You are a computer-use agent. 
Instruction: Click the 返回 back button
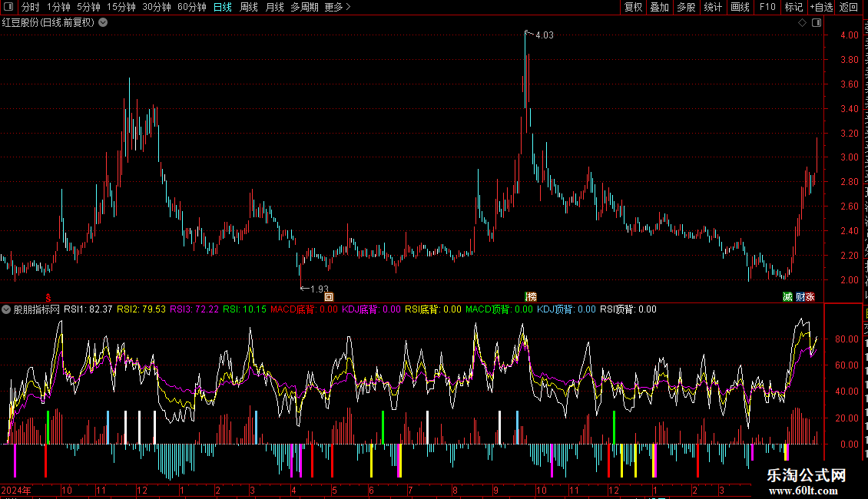[849, 7]
